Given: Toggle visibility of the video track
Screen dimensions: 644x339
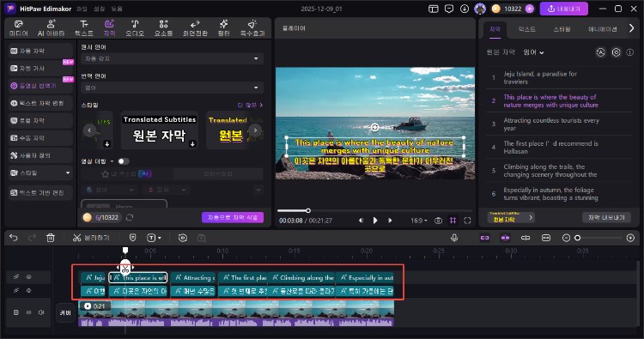Looking at the screenshot, I should click(x=28, y=312).
